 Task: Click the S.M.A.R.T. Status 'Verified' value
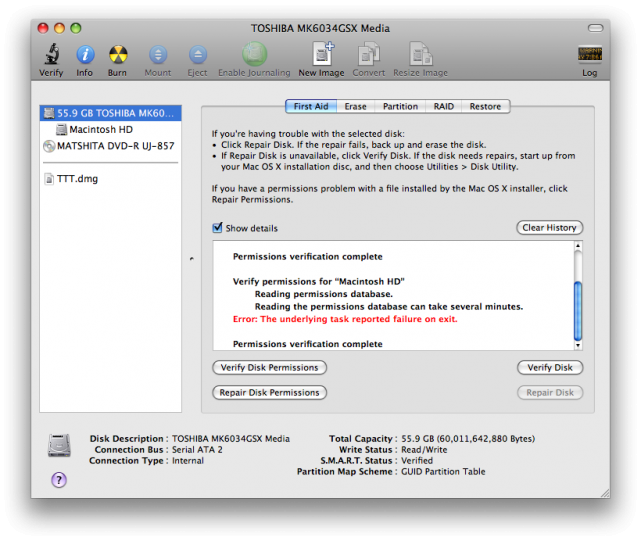[417, 461]
